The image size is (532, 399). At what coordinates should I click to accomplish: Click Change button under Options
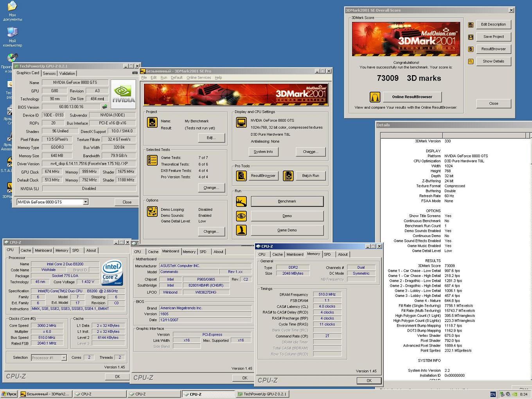[x=212, y=232]
